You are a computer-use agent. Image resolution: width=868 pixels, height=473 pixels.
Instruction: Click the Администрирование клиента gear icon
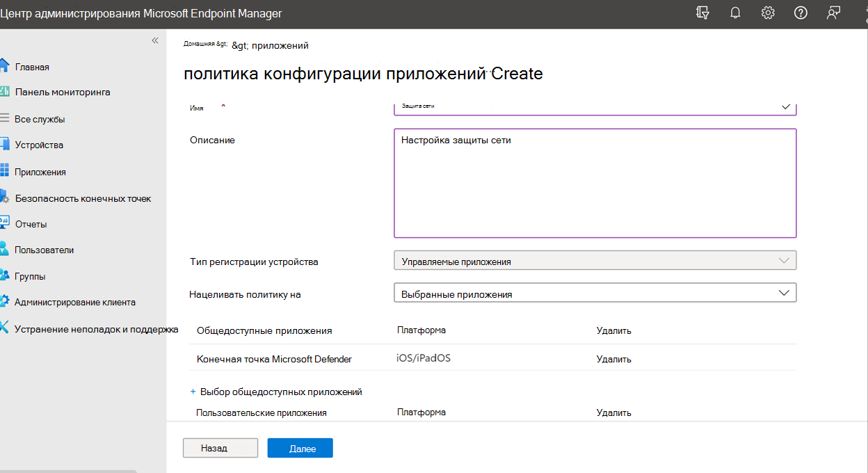[x=3, y=301]
